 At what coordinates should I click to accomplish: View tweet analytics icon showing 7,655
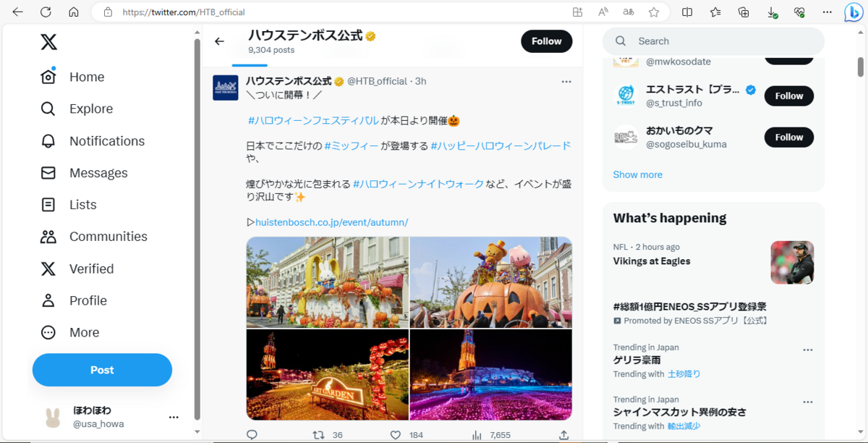pos(477,435)
